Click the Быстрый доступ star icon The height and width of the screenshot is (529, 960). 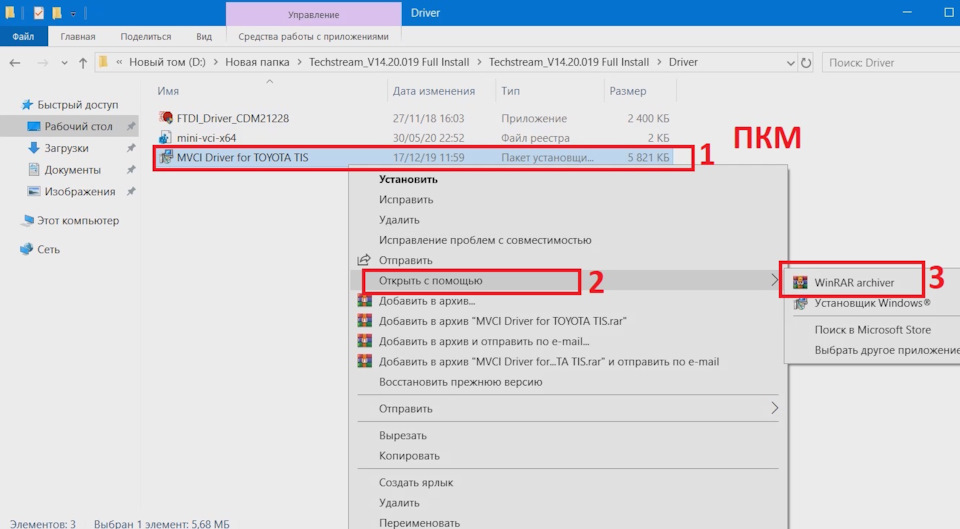click(x=27, y=105)
